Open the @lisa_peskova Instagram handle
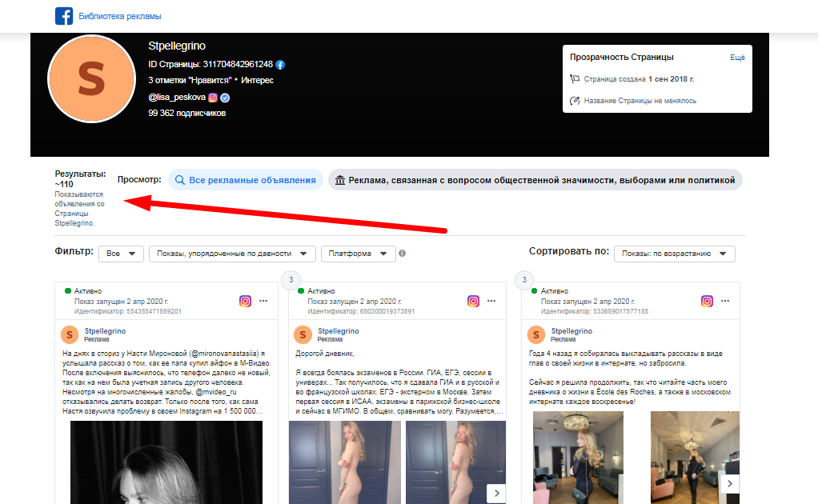 pyautogui.click(x=177, y=97)
